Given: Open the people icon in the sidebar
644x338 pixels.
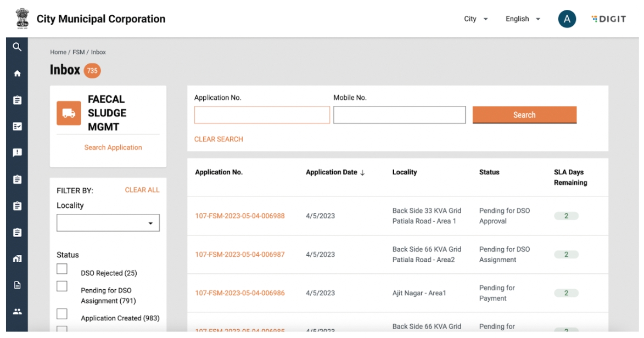Looking at the screenshot, I should (x=17, y=311).
